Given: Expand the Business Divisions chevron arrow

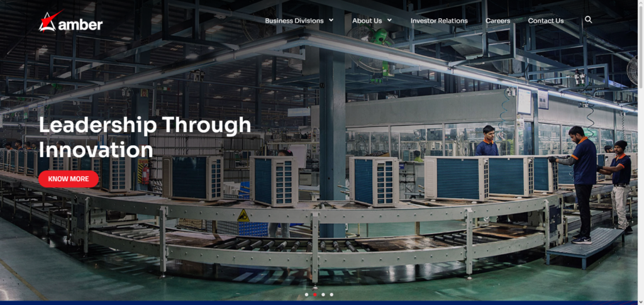Looking at the screenshot, I should 331,20.
